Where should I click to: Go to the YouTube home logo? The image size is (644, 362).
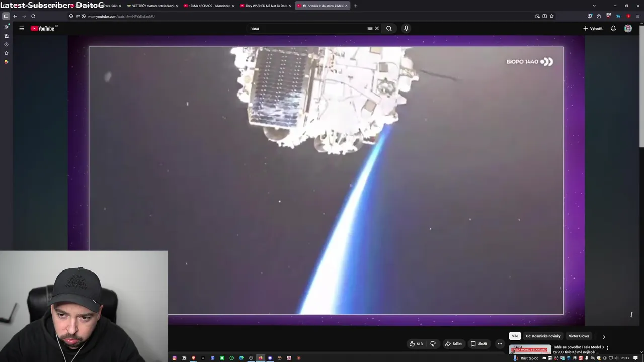point(44,28)
